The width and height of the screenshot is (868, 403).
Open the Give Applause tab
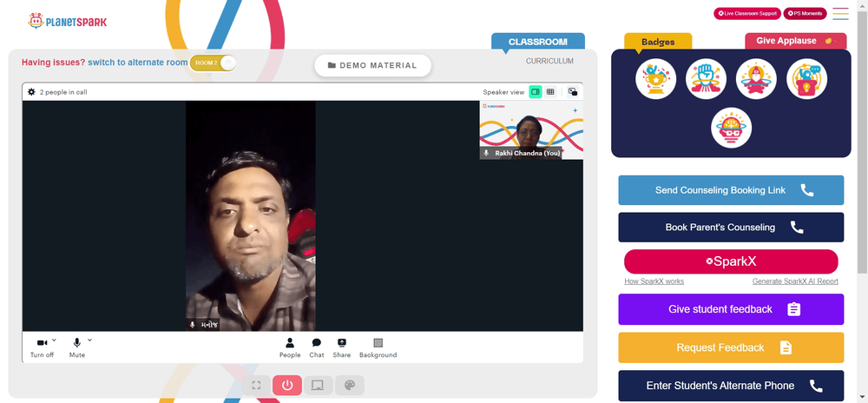[x=795, y=41]
